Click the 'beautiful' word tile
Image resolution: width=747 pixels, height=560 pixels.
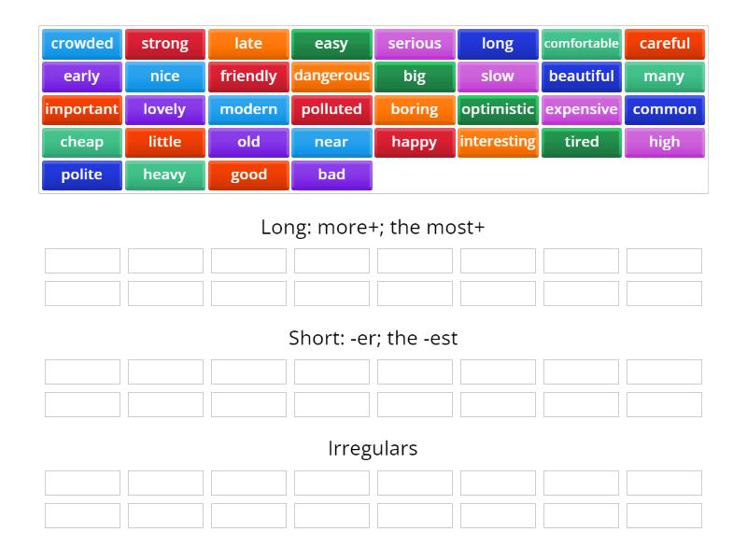[581, 77]
